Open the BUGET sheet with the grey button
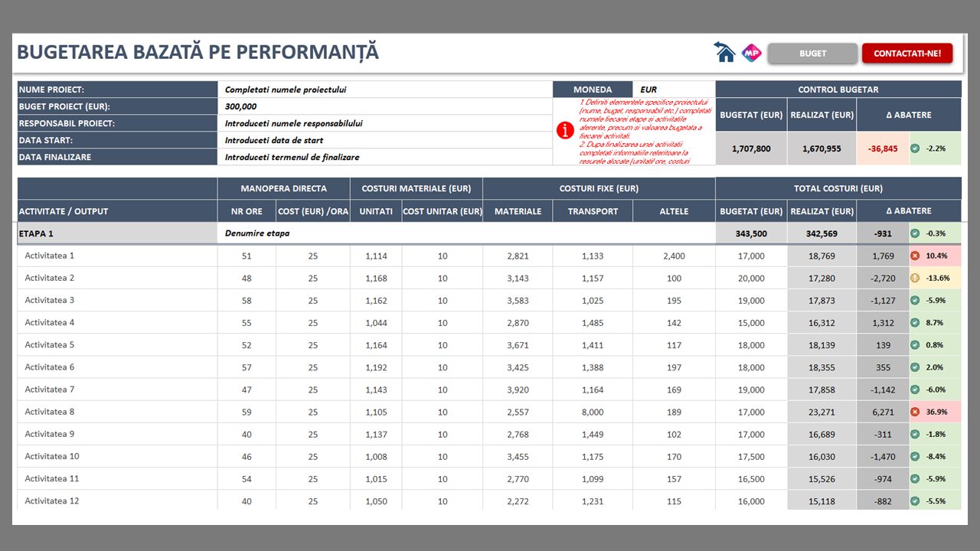Image resolution: width=980 pixels, height=551 pixels. 812,54
